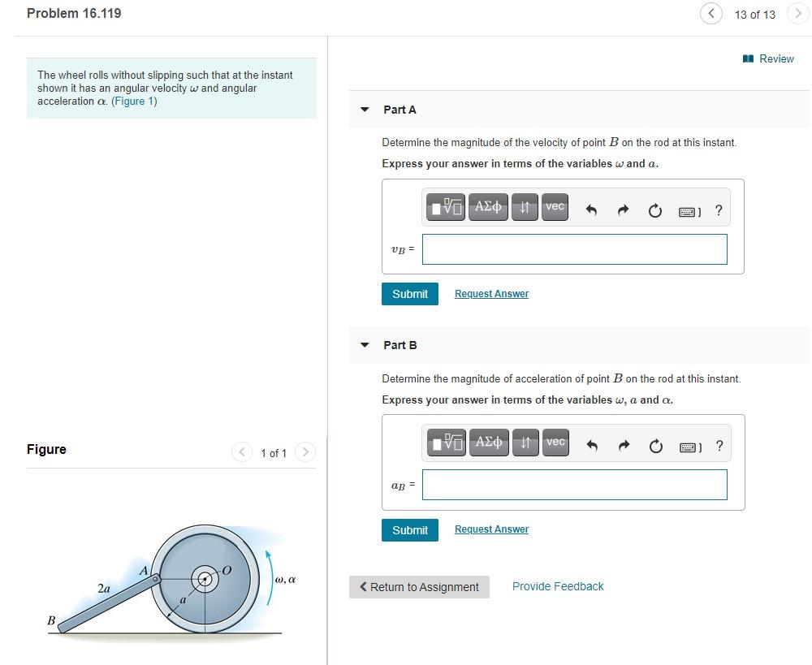Click the units conversion icon in Part B toolbar
This screenshot has width=812, height=665.
525,443
